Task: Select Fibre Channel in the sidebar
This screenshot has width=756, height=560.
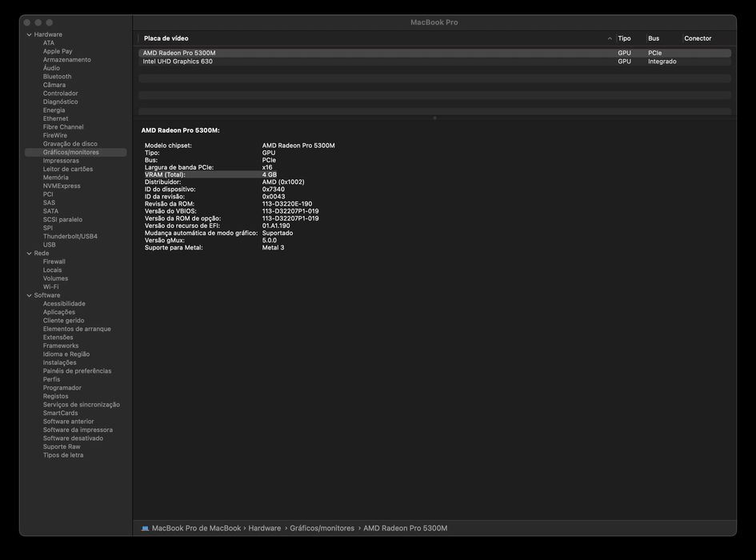Action: 63,127
